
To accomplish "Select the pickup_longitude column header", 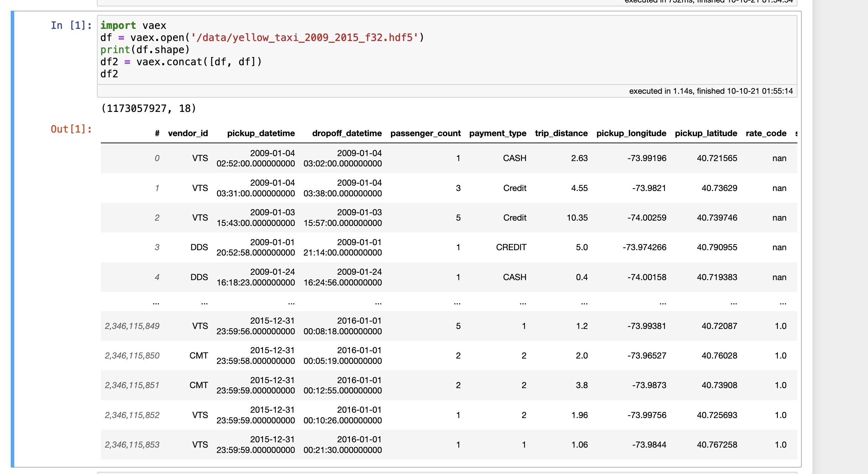I will point(631,133).
